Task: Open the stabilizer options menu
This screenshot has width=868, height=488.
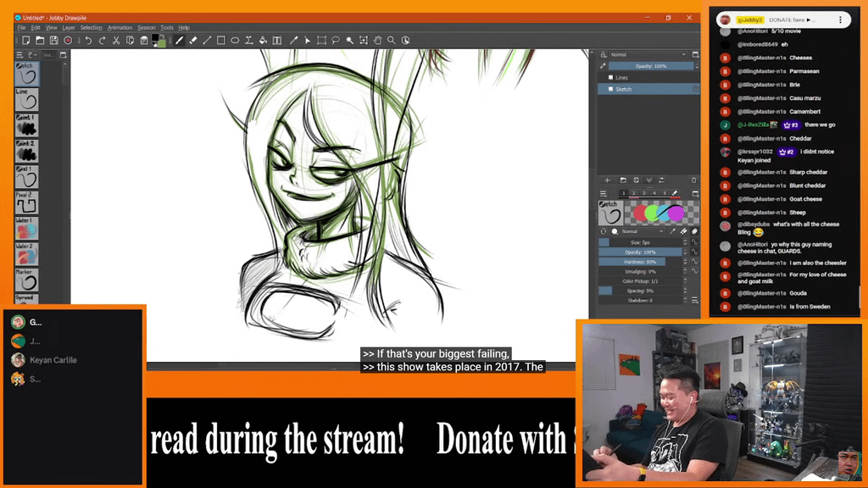Action: [x=694, y=301]
